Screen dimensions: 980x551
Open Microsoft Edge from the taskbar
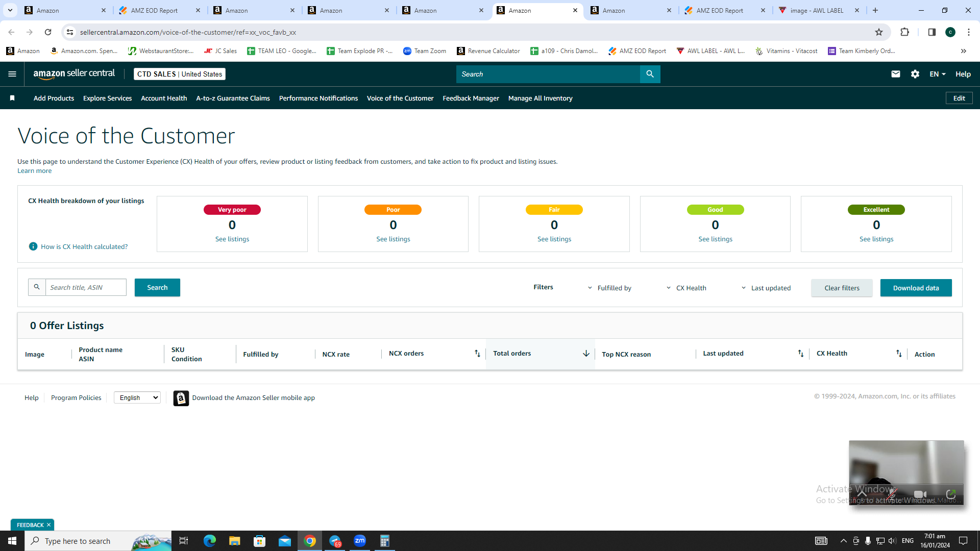tap(210, 541)
